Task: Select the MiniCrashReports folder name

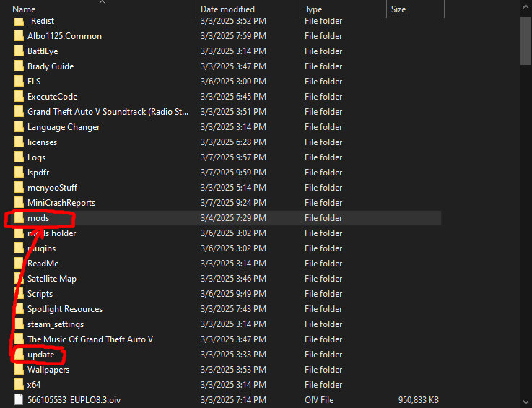Action: (61, 203)
